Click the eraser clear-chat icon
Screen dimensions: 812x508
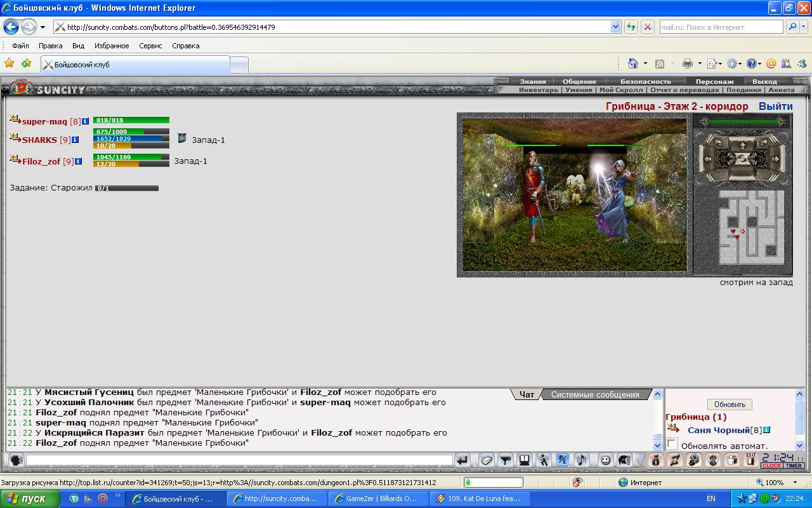coord(487,460)
